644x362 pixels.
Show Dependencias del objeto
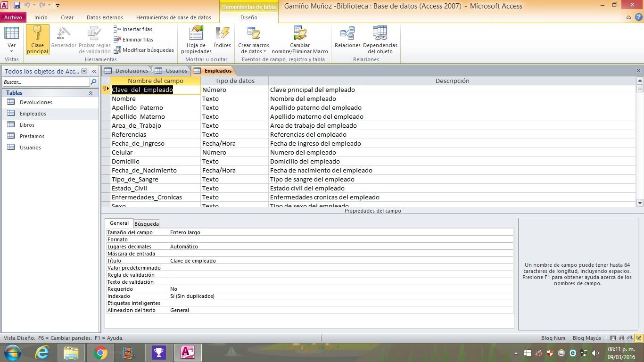(x=380, y=40)
